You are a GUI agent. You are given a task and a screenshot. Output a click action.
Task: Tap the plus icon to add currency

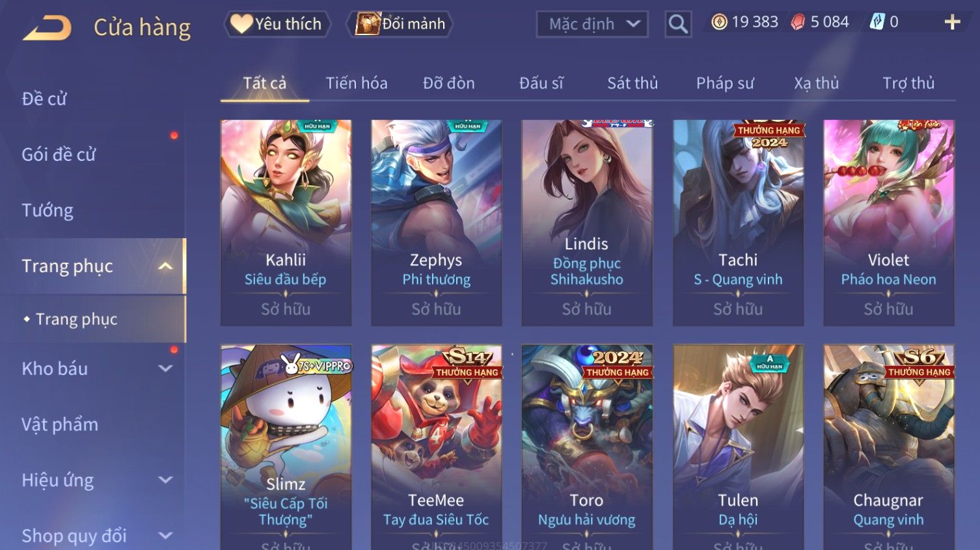[x=952, y=23]
